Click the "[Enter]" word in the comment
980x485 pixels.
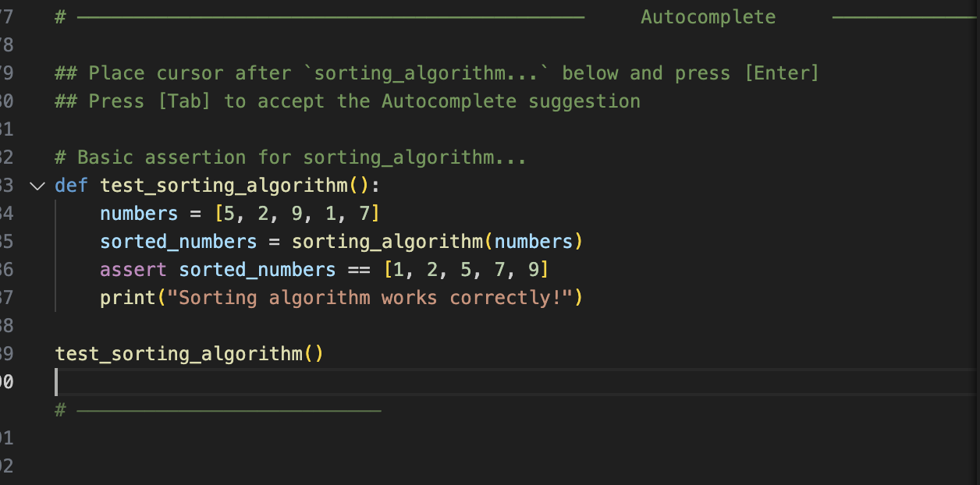[781, 73]
